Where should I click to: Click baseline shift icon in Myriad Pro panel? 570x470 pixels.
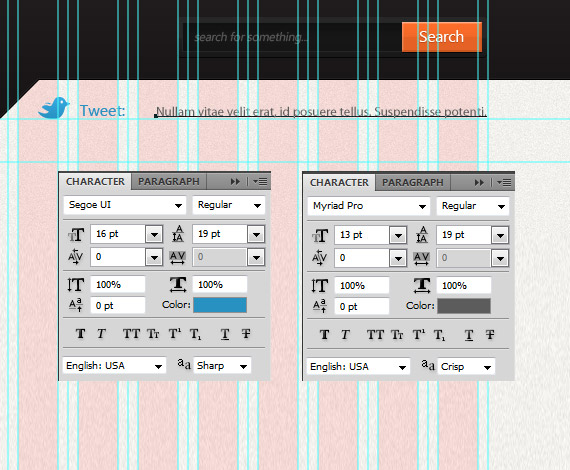320,306
